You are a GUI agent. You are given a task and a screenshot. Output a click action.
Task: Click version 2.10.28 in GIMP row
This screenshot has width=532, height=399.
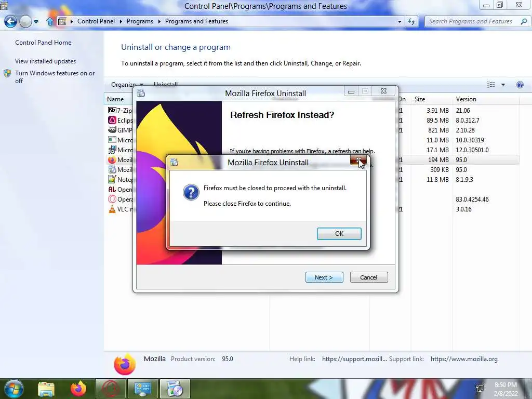coord(465,130)
